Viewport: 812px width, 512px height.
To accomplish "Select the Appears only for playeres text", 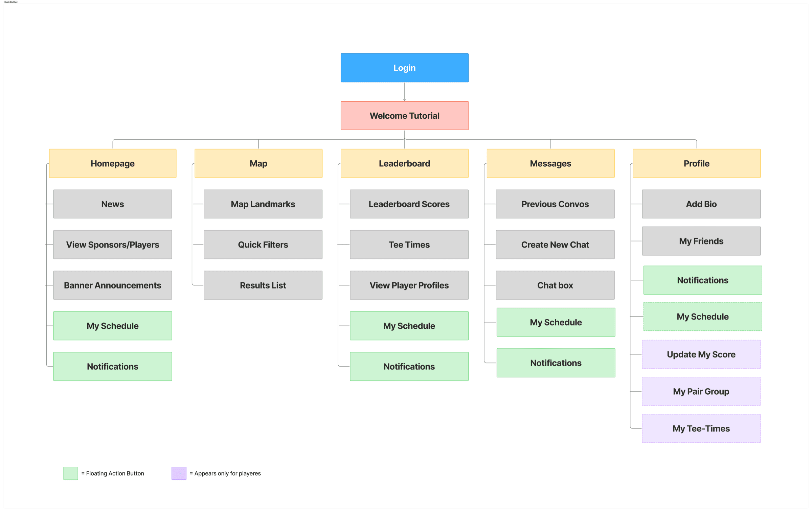I will 225,473.
